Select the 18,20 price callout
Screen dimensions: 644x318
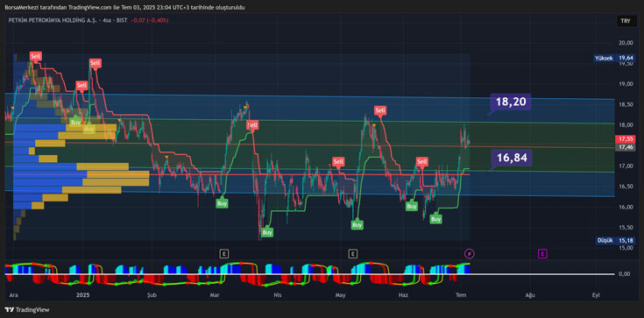tap(511, 102)
